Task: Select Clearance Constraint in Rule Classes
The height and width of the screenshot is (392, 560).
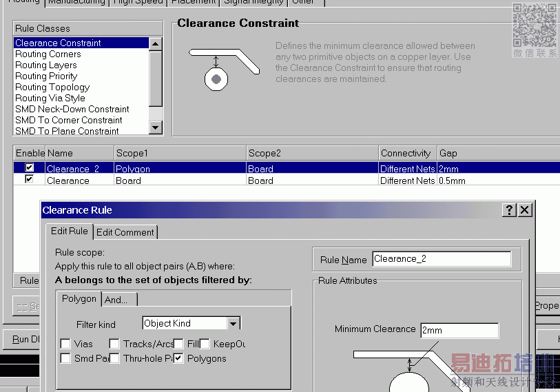Action: [x=81, y=43]
